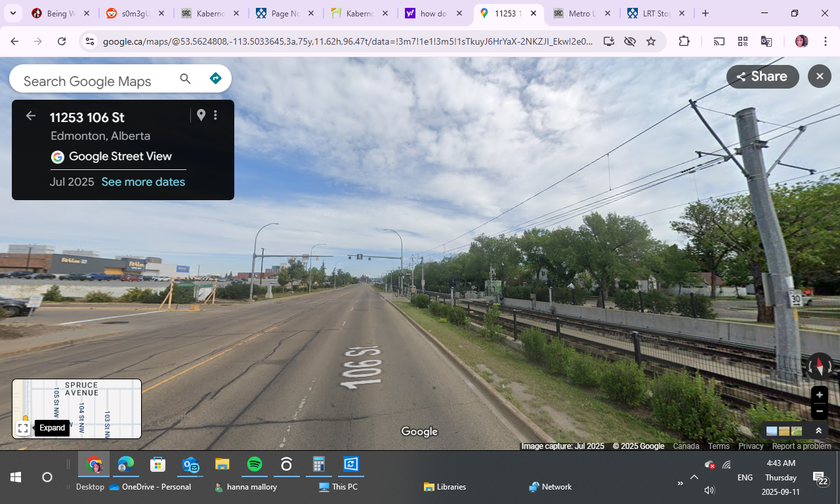Go back using the panel's back arrow

tap(31, 116)
